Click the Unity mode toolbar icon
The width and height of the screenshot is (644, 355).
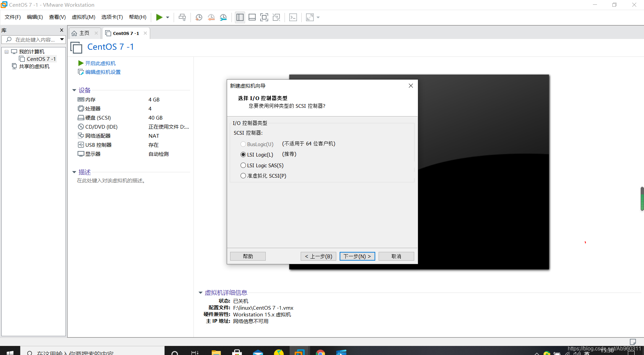pyautogui.click(x=276, y=17)
